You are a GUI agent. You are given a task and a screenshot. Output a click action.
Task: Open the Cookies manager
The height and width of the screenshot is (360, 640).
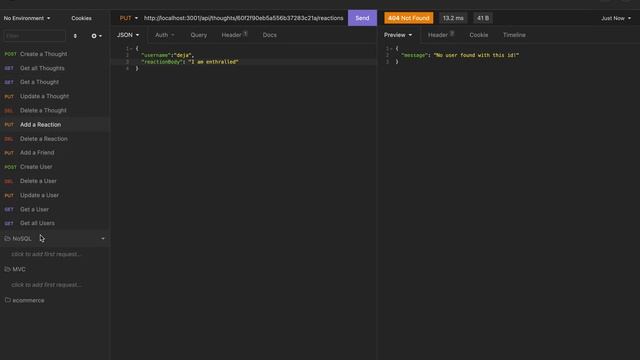click(81, 18)
